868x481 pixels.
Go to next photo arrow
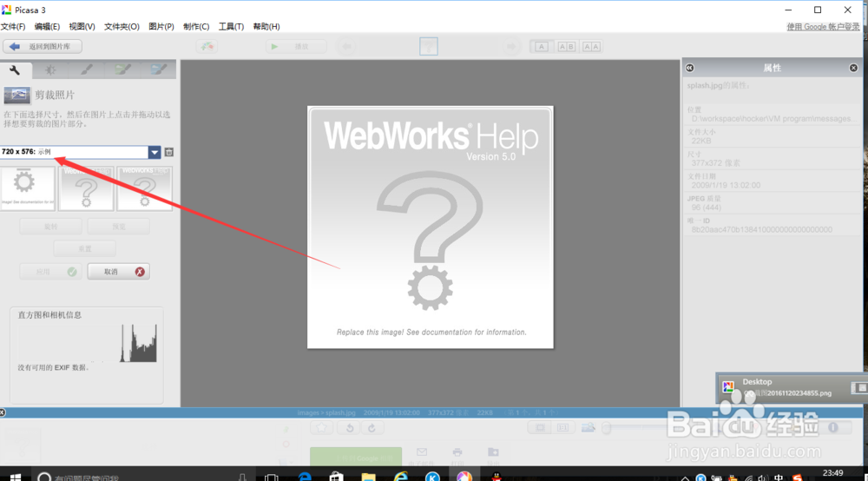coord(510,47)
